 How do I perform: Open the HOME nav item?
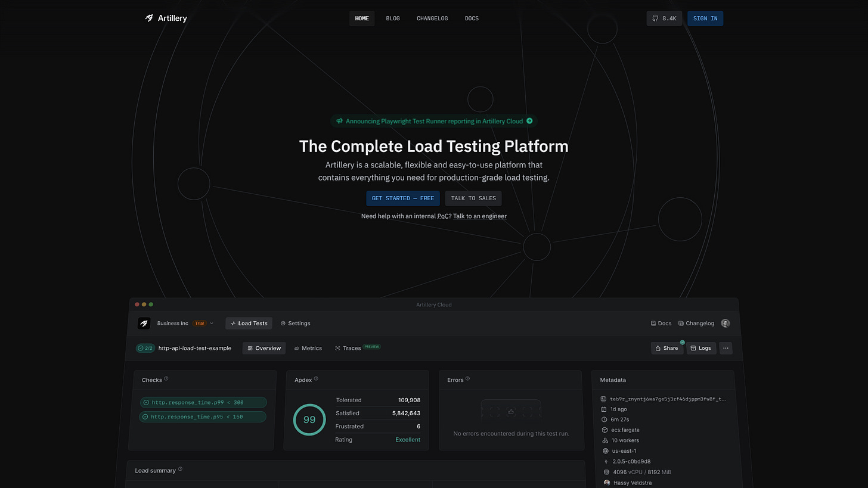click(362, 18)
